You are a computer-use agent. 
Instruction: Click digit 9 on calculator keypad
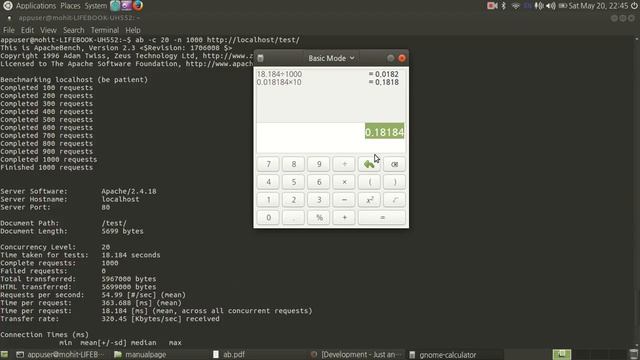tap(319, 164)
